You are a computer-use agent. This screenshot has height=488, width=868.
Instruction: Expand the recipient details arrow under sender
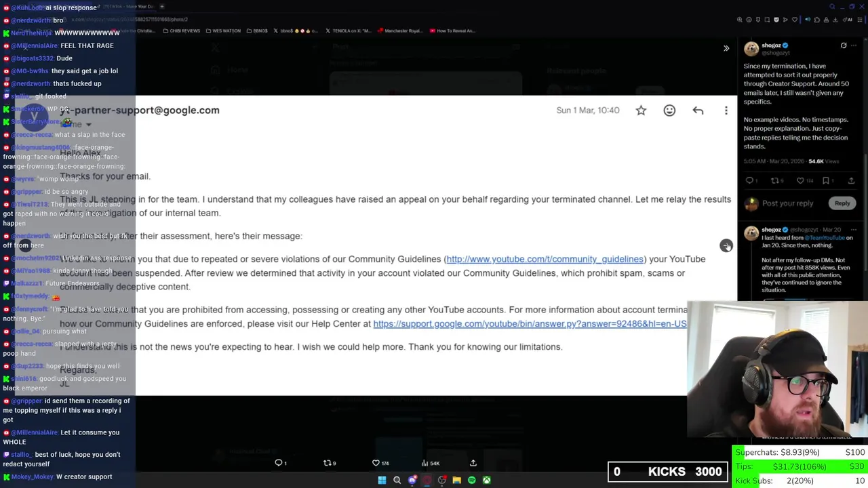point(88,125)
